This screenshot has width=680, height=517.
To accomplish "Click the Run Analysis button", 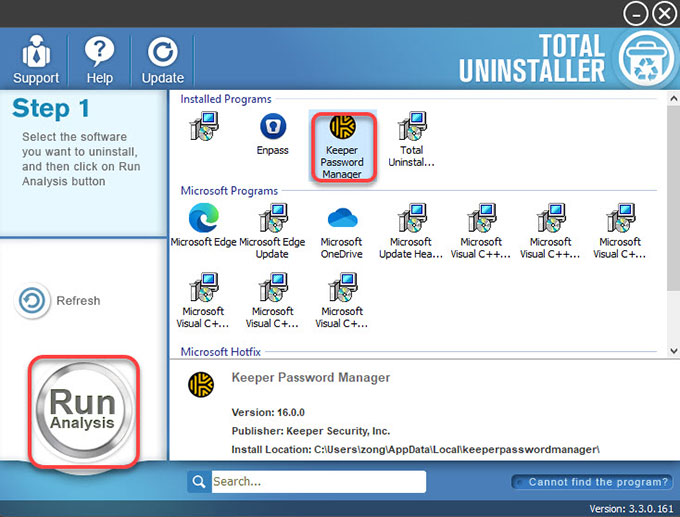I will click(82, 411).
